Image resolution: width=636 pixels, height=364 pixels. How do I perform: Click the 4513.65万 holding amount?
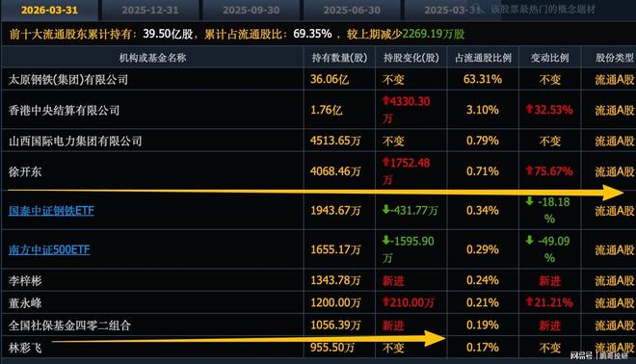[x=335, y=141]
